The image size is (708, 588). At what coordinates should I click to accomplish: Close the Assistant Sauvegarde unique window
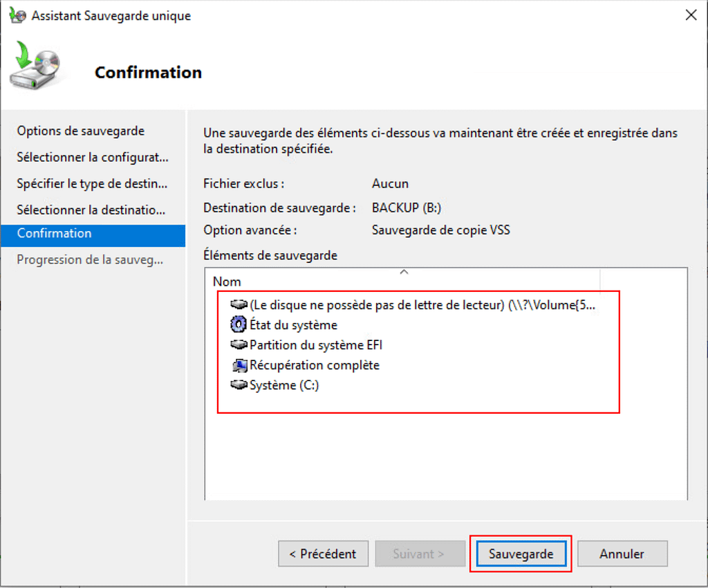click(x=690, y=15)
